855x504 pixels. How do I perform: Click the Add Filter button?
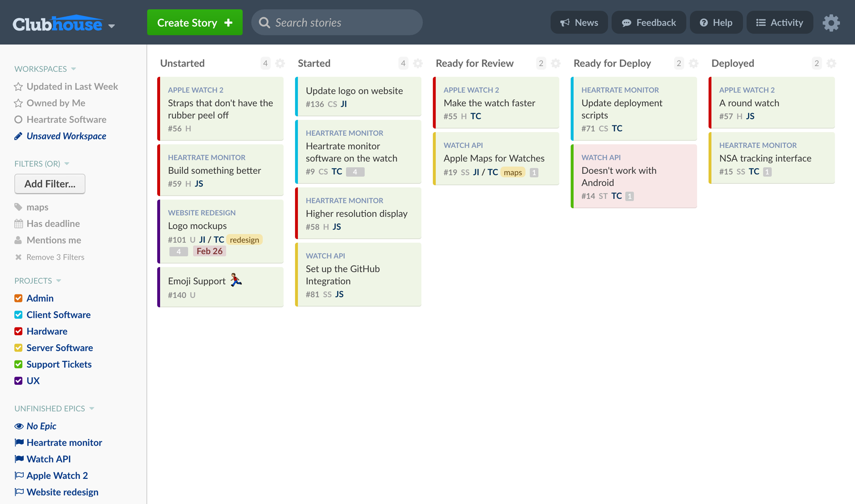click(x=50, y=184)
